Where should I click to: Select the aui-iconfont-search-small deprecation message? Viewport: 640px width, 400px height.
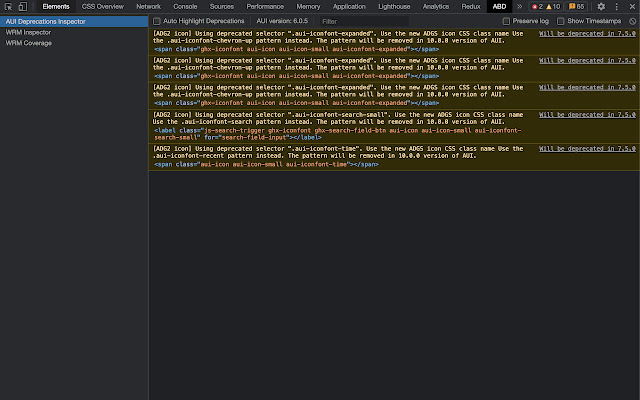[338, 118]
